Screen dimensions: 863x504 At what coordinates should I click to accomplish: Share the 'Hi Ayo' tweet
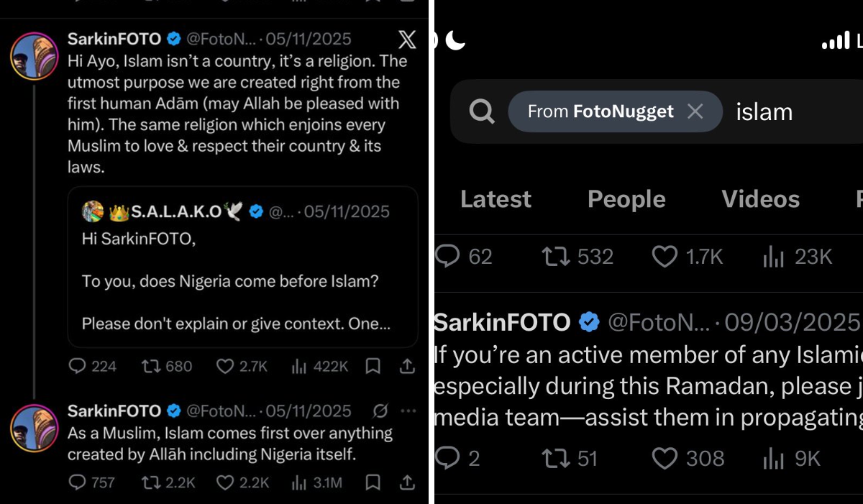coord(407,366)
